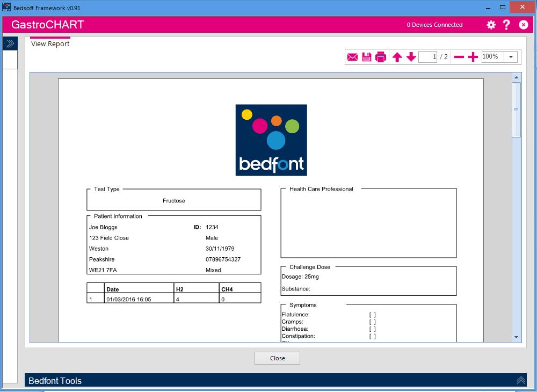Click the 'Weston' address line

tap(99, 249)
